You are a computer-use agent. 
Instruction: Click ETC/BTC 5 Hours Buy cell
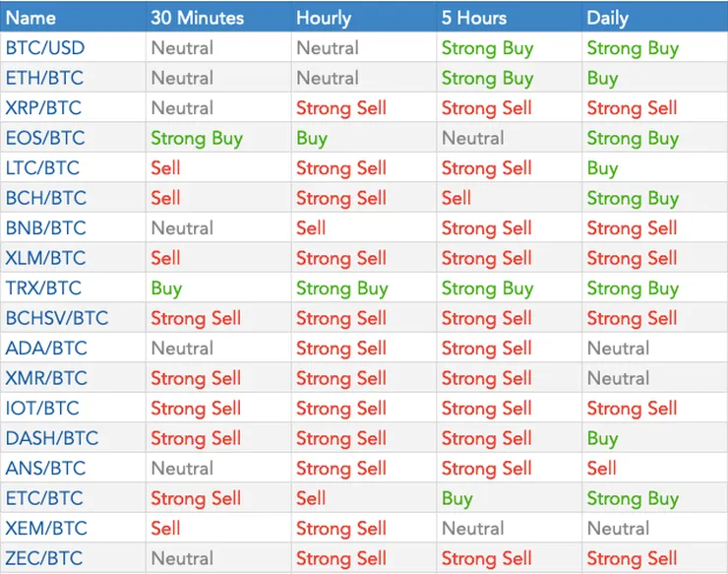(x=457, y=498)
